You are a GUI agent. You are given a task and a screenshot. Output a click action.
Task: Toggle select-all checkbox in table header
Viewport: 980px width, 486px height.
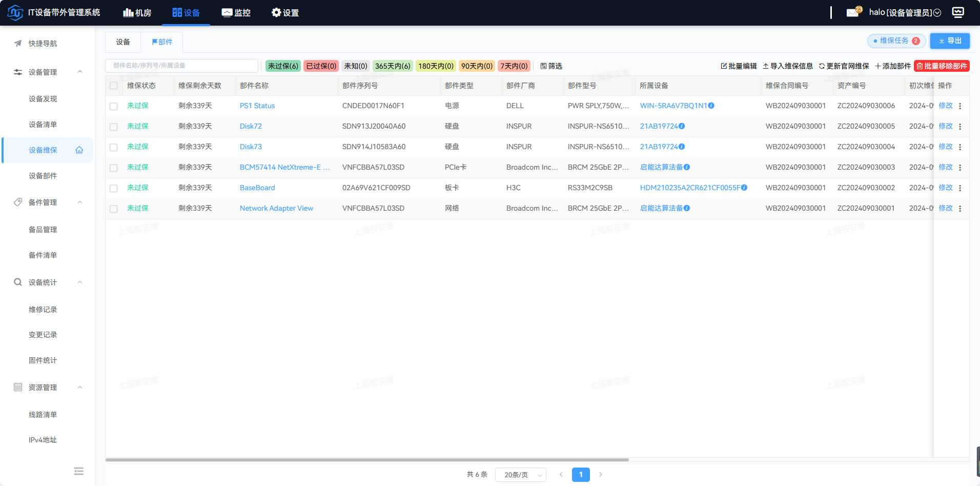[114, 86]
